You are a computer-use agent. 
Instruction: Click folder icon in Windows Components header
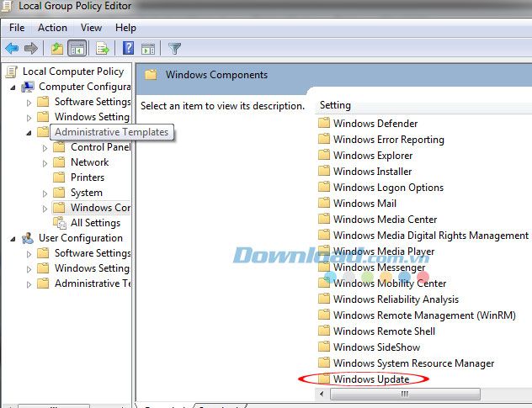pyautogui.click(x=151, y=74)
